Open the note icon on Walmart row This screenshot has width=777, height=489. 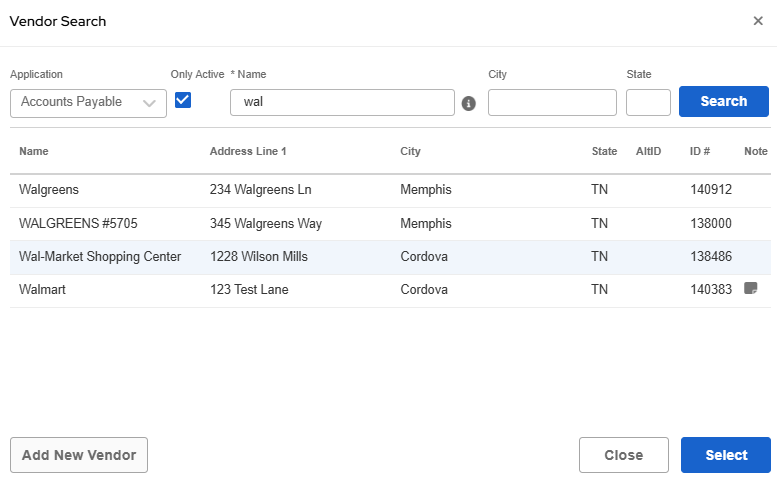750,288
